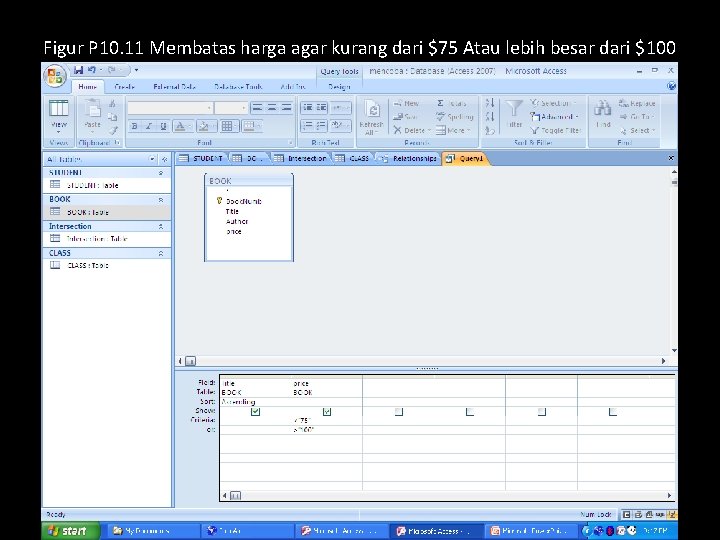Select the CLASS : Table item in navigation
Screen dimensions: 720x540
coord(107,265)
